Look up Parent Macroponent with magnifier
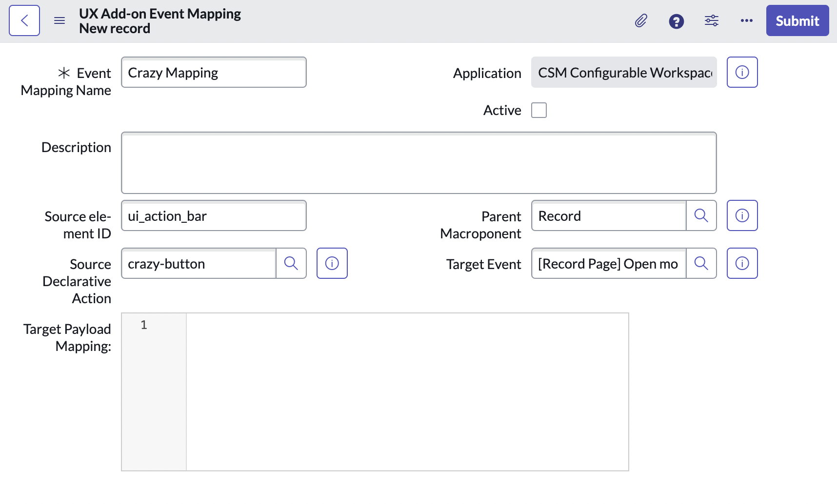837x504 pixels. pyautogui.click(x=701, y=215)
